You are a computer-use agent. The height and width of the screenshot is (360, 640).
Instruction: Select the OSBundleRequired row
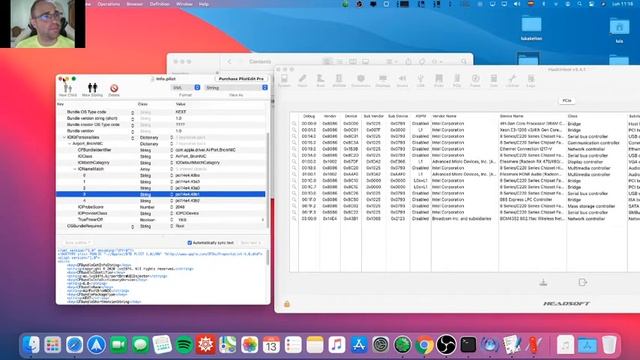[x=161, y=226]
